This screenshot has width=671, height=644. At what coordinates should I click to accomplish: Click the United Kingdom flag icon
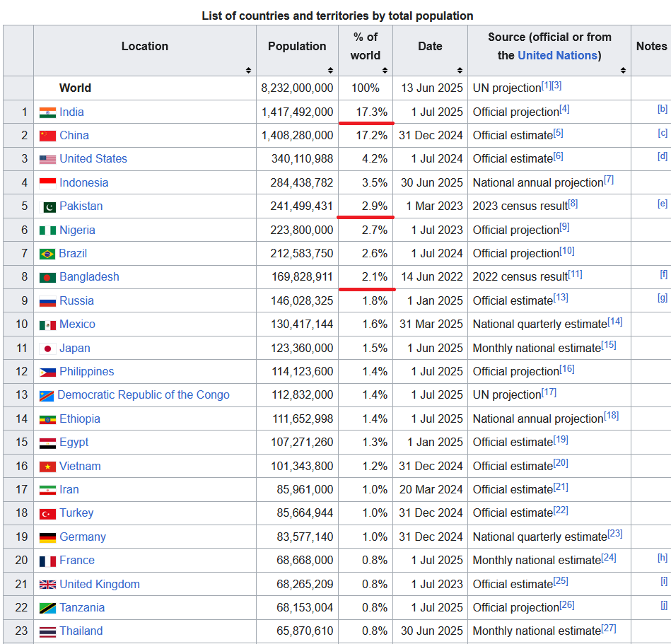47,585
